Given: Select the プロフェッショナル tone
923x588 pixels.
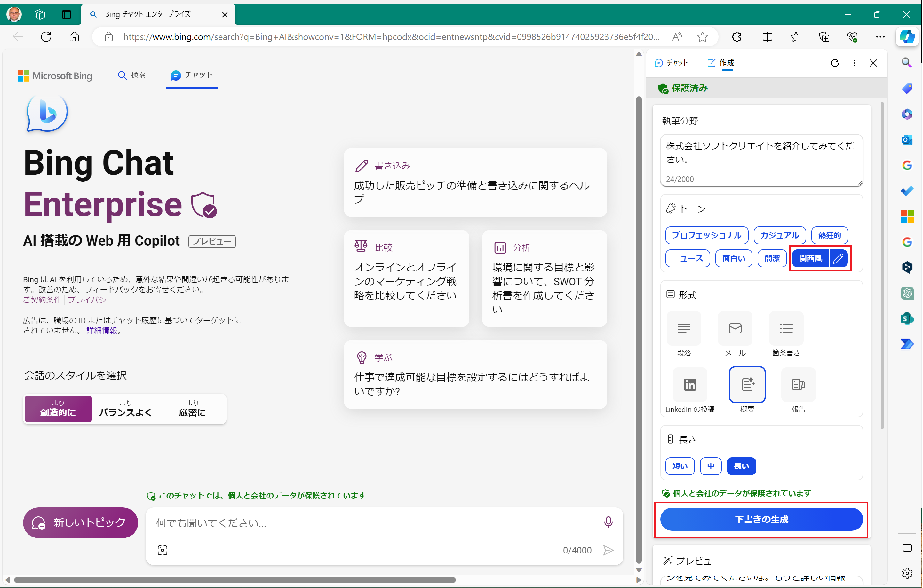Looking at the screenshot, I should click(706, 235).
